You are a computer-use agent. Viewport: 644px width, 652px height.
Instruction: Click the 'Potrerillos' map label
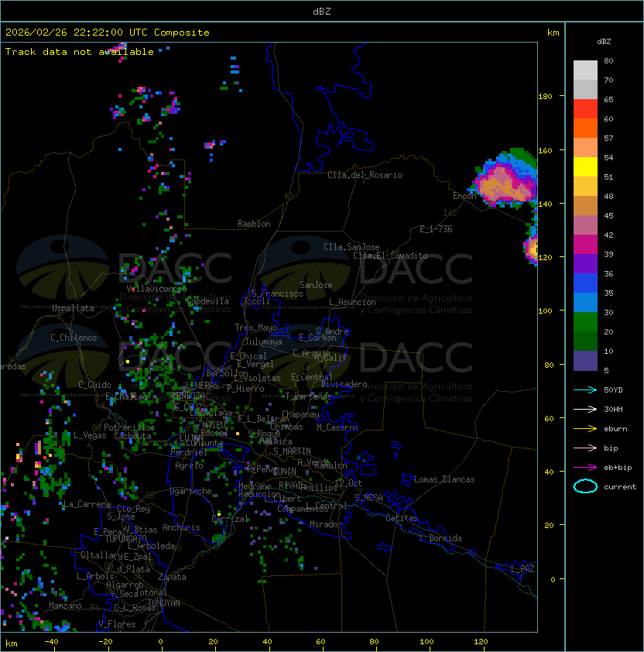click(x=129, y=427)
